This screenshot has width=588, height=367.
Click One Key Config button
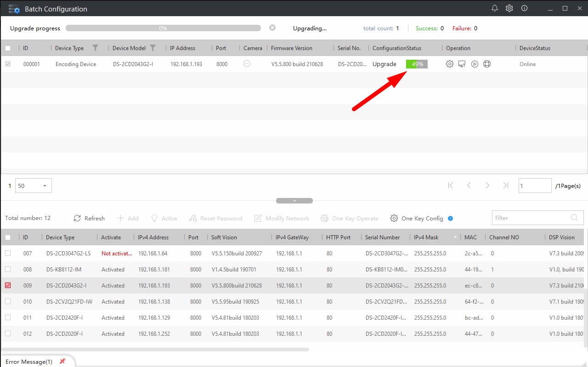tap(417, 218)
